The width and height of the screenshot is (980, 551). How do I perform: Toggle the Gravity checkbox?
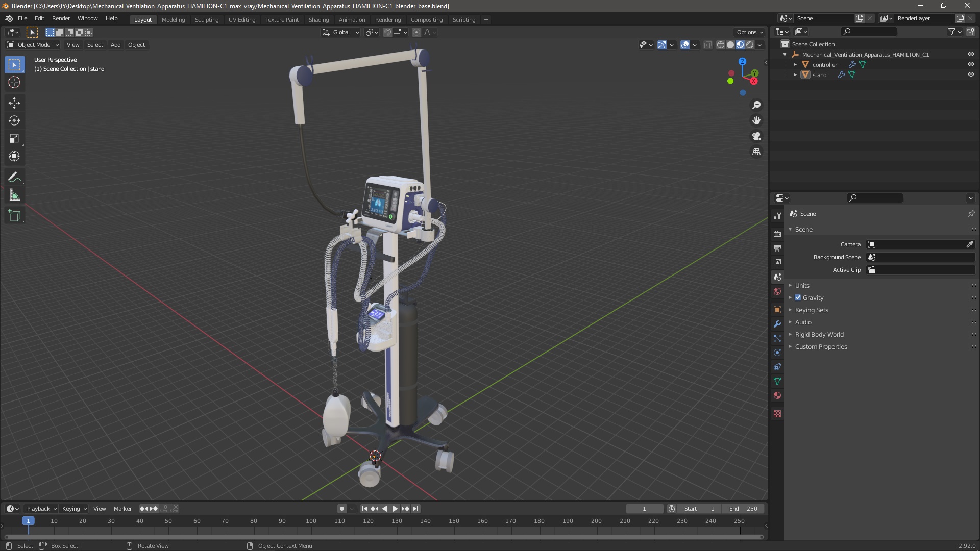point(798,297)
